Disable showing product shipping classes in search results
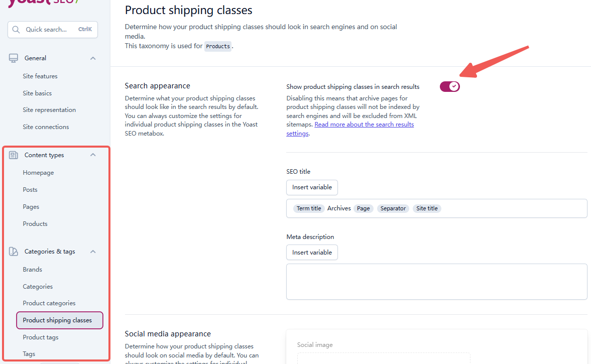The height and width of the screenshot is (364, 591). click(449, 86)
